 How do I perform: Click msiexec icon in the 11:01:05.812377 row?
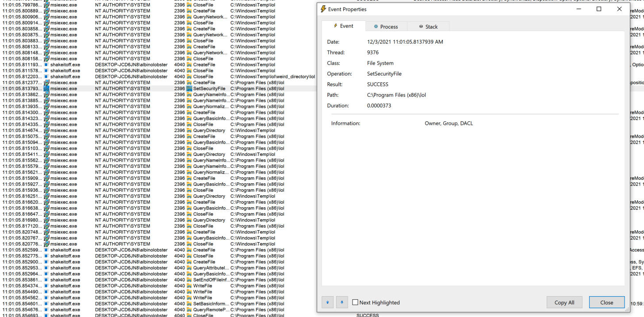click(46, 82)
